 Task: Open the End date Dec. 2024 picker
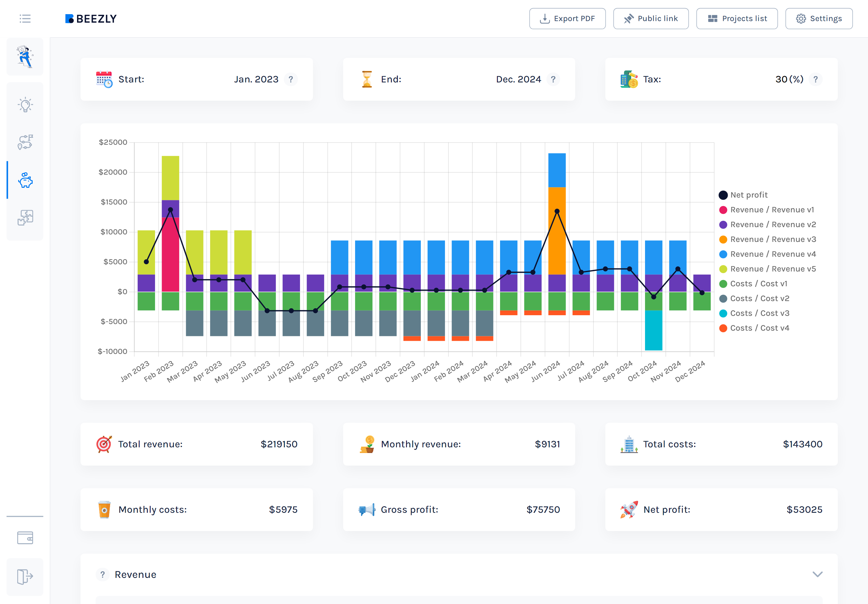(518, 79)
